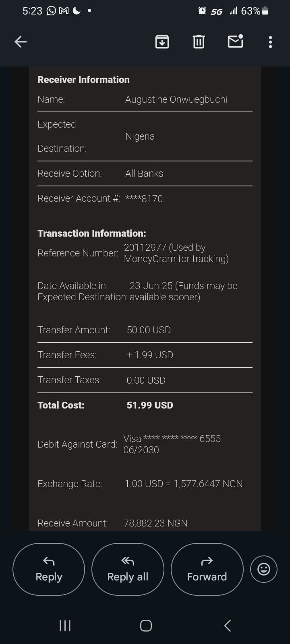The width and height of the screenshot is (290, 644).
Task: Forward this MoneyGram email
Action: pos(207,569)
